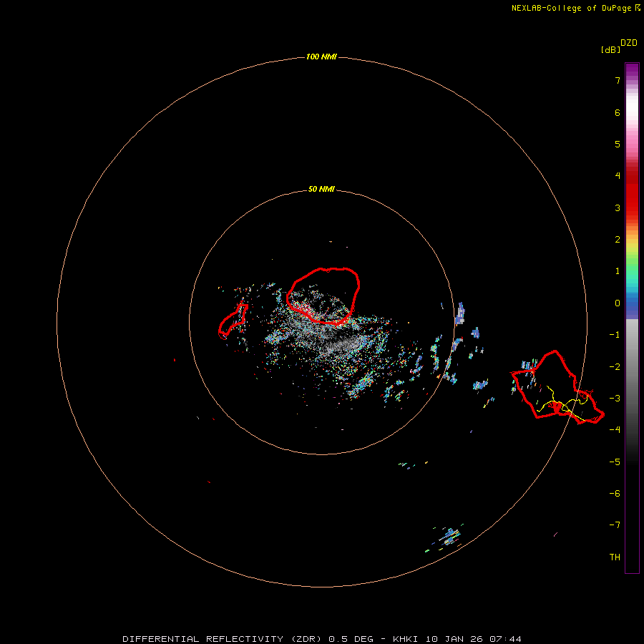
Task: Click the -6 value on color scale
Action: (615, 494)
